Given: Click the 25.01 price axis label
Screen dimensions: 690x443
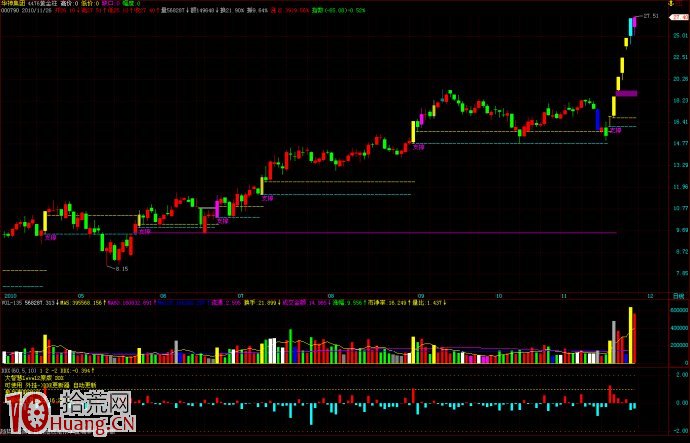Looking at the screenshot, I should tap(680, 35).
